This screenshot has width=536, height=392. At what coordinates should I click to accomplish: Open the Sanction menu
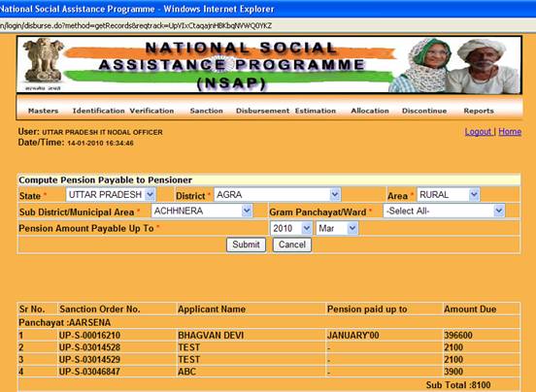point(207,111)
